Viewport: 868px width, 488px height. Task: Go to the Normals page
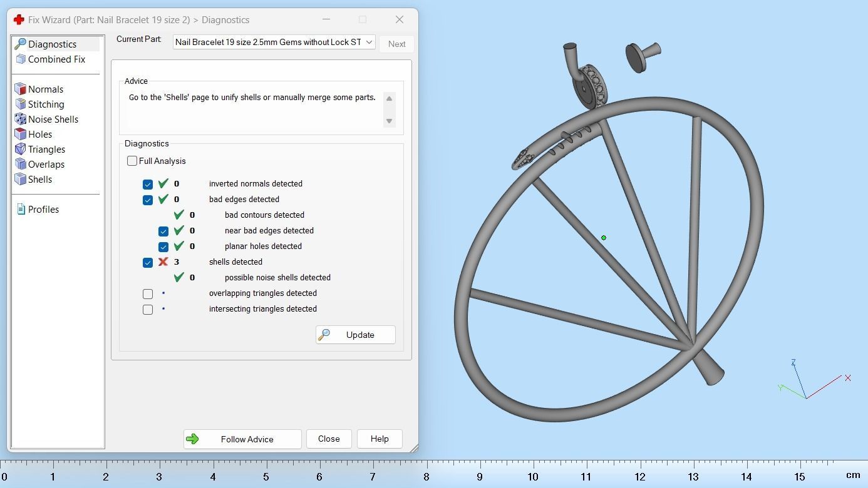pyautogui.click(x=45, y=89)
